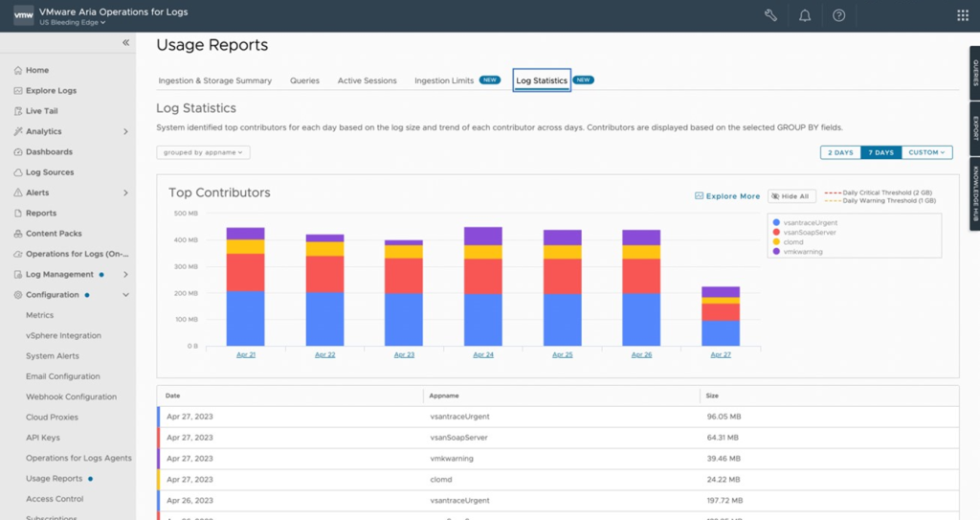Click the wrench tools icon in header

[771, 15]
